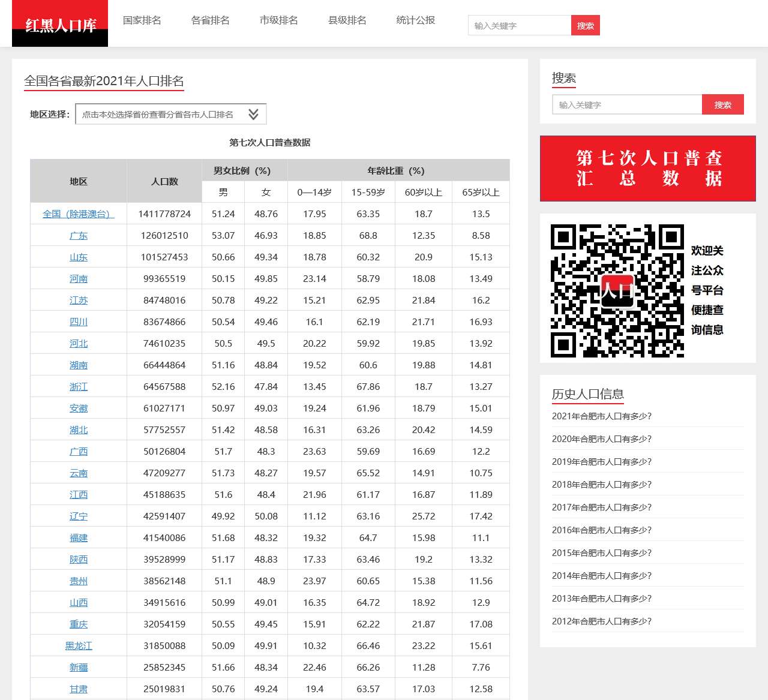The height and width of the screenshot is (700, 768).
Task: Focus the header keyword search field
Action: tap(520, 25)
